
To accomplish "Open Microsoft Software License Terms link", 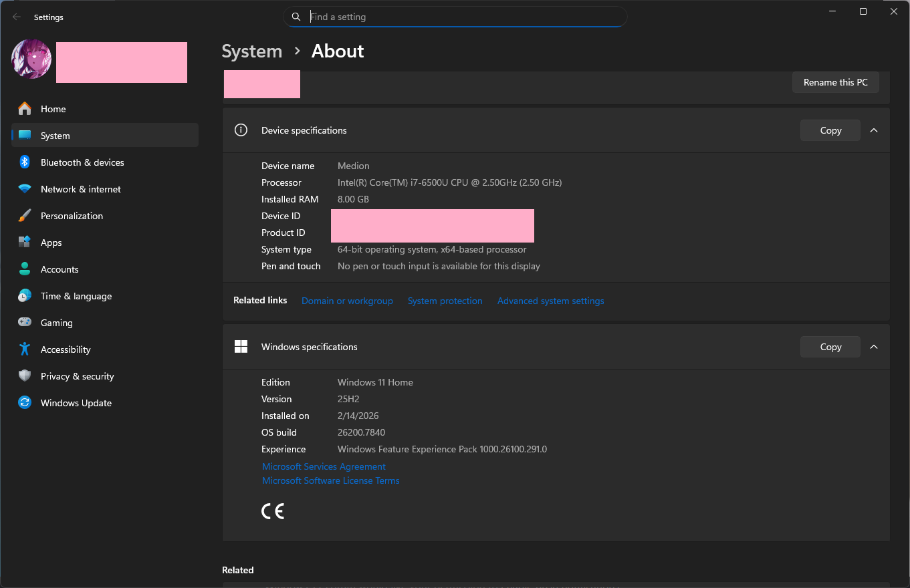I will tap(331, 480).
